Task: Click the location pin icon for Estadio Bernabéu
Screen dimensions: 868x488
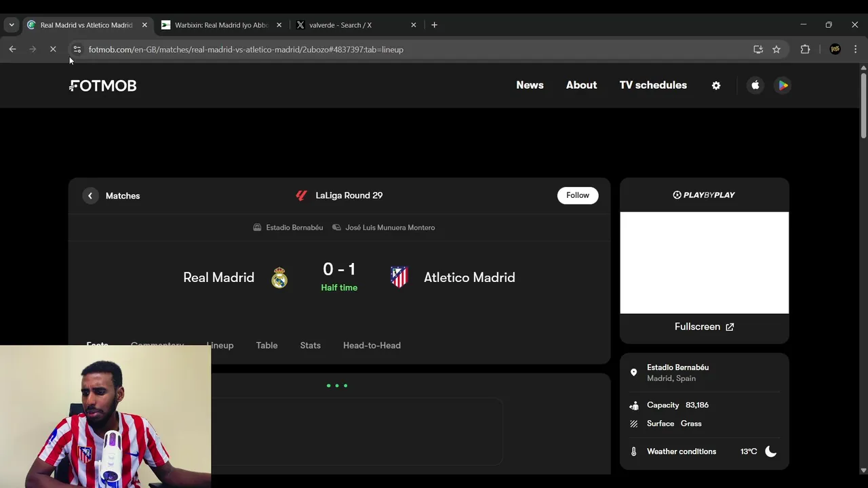Action: (634, 373)
